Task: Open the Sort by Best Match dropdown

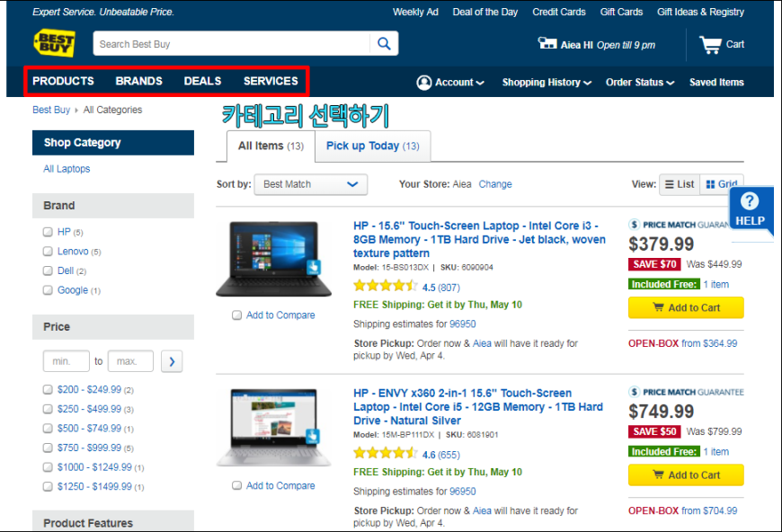Action: [311, 184]
